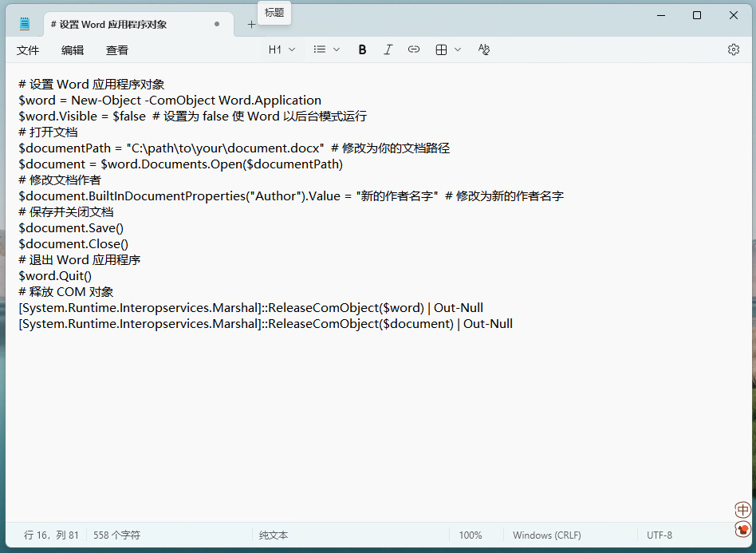Viewport: 756px width, 553px height.
Task: Click the '558 个字符' character count
Action: coord(116,535)
